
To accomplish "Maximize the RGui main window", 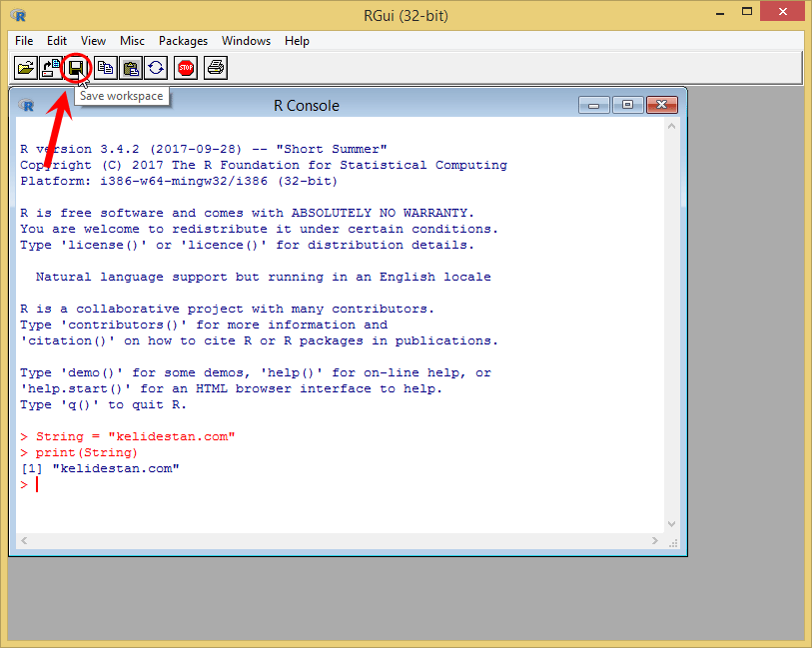I will 747,12.
